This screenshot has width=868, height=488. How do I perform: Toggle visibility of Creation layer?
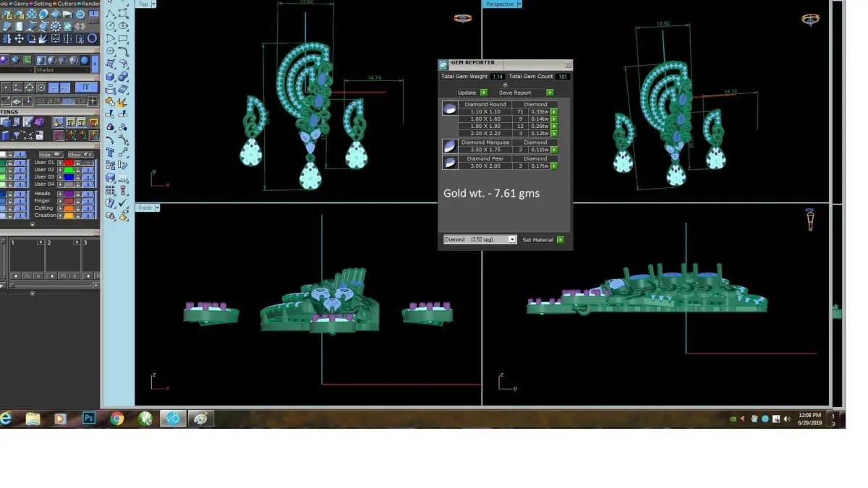coord(88,215)
